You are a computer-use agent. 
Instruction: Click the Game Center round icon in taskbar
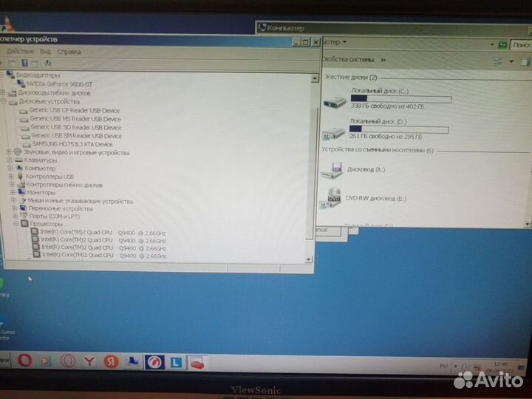pyautogui.click(x=154, y=362)
